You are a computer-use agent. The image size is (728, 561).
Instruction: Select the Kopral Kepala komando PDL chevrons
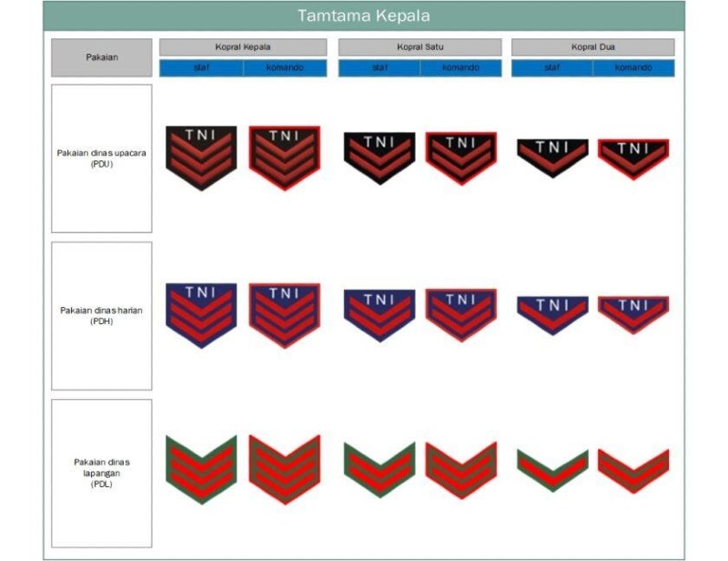coord(285,470)
